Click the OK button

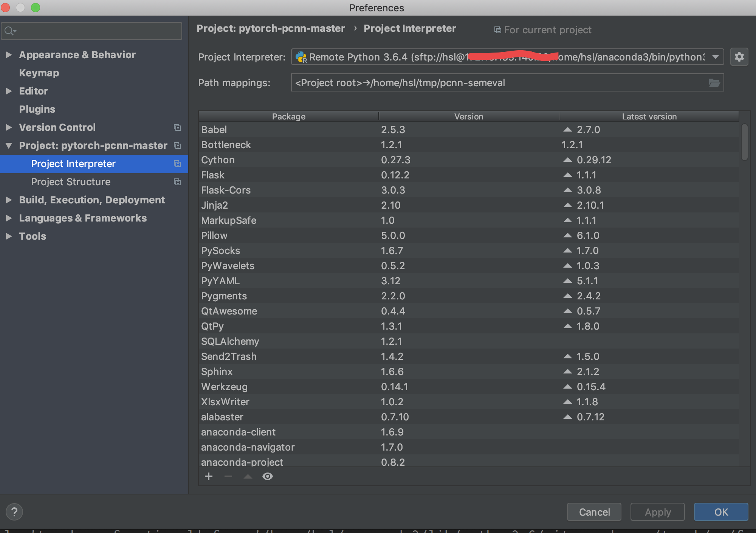coord(721,512)
